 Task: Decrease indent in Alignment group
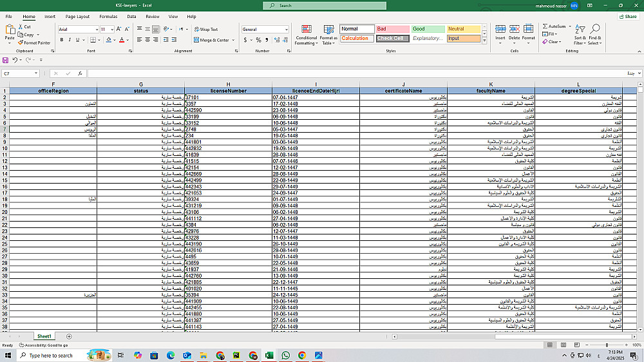point(166,40)
